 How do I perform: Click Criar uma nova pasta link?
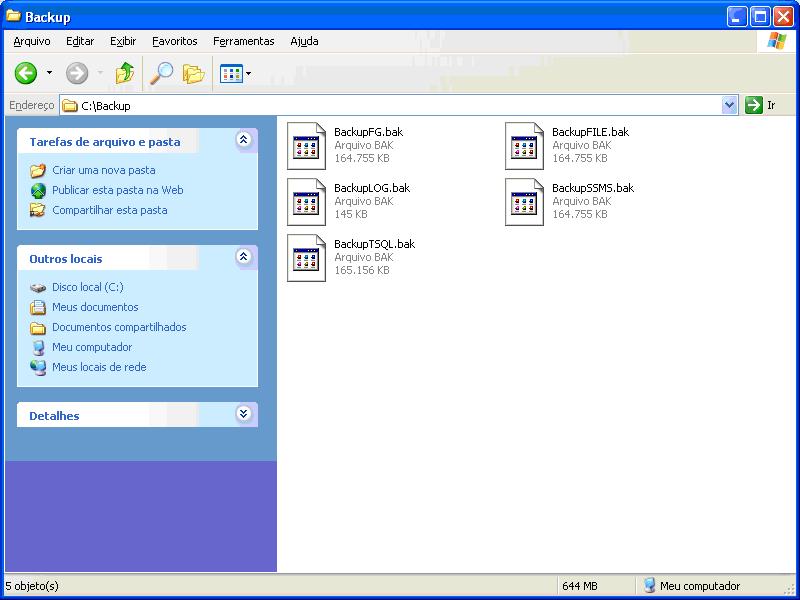pos(103,170)
